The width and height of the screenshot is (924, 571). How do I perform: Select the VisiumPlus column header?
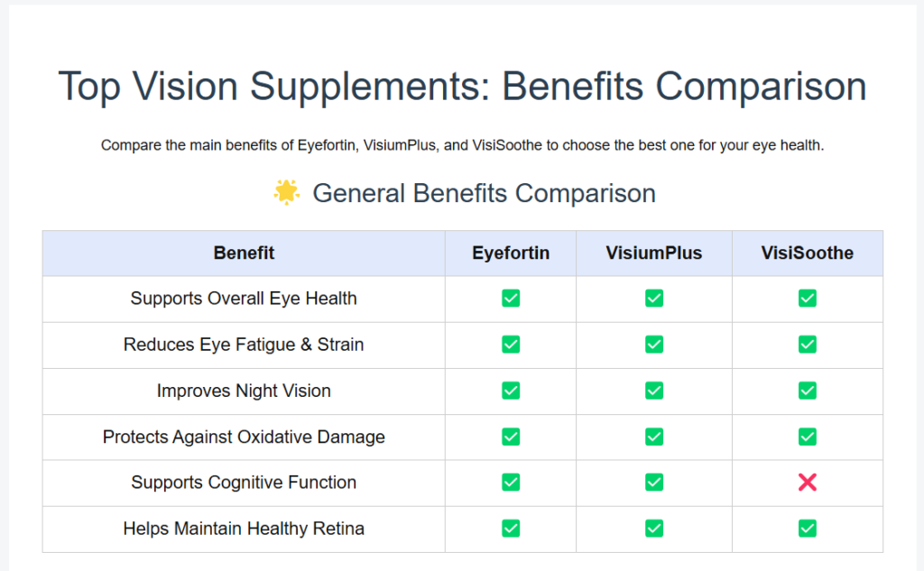point(654,253)
